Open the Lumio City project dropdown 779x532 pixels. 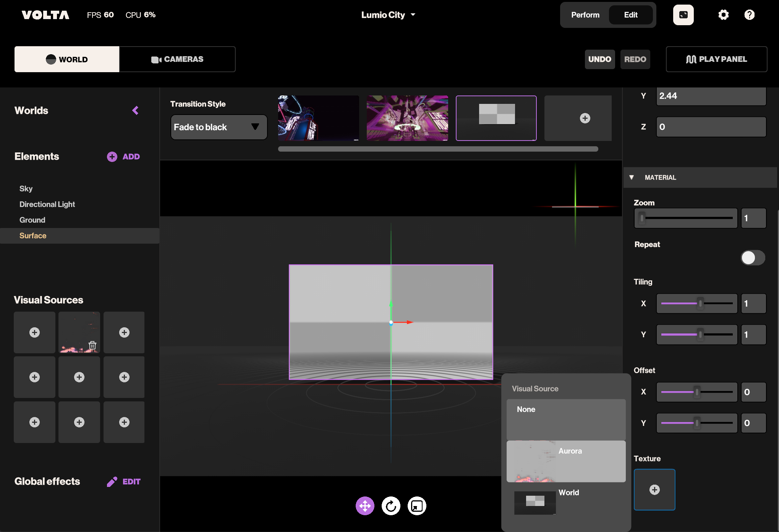(x=388, y=15)
